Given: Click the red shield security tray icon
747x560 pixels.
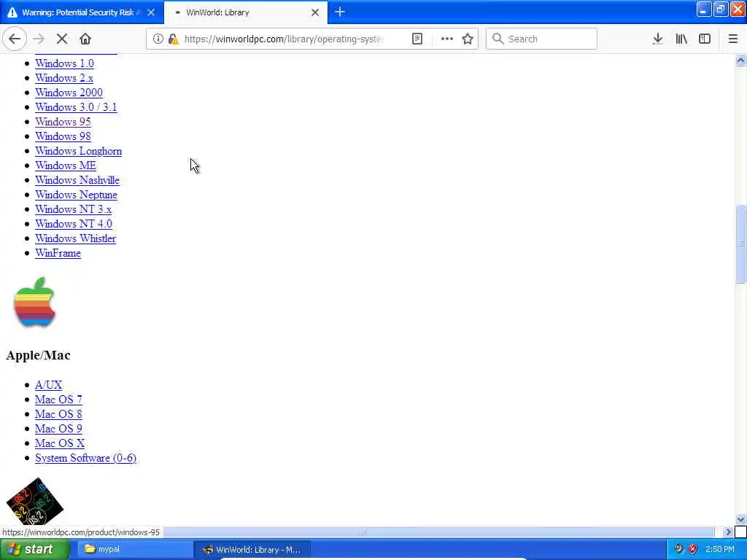Looking at the screenshot, I should pos(693,549).
